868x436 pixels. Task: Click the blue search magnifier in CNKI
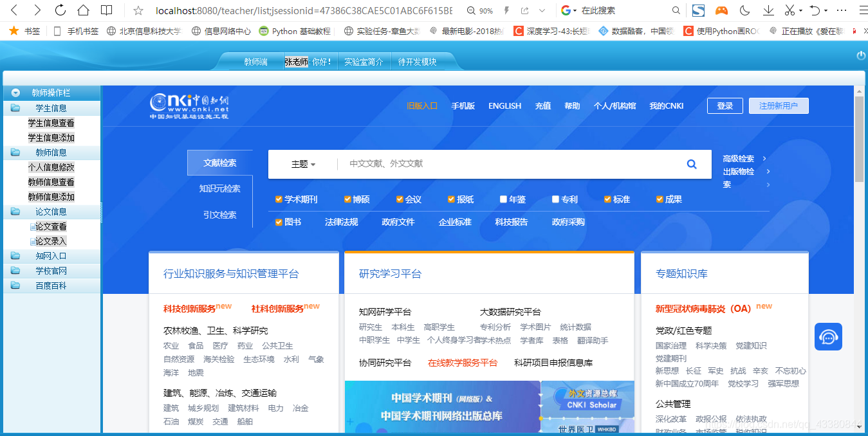[x=692, y=164]
